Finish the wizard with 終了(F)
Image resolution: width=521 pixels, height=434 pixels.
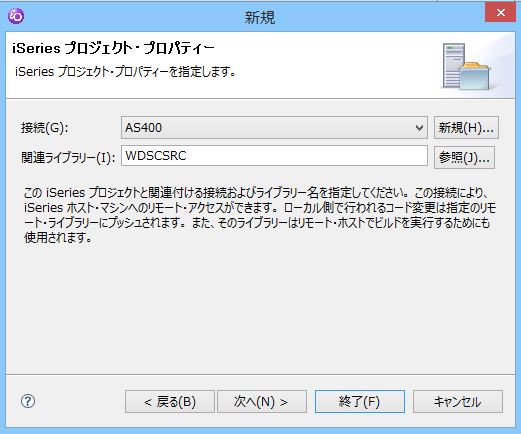coord(360,402)
